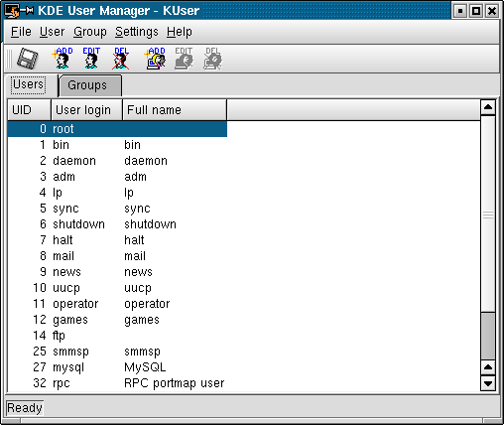Click the greyed Edit group icon
Screen dimensions: 504x425
[x=184, y=59]
